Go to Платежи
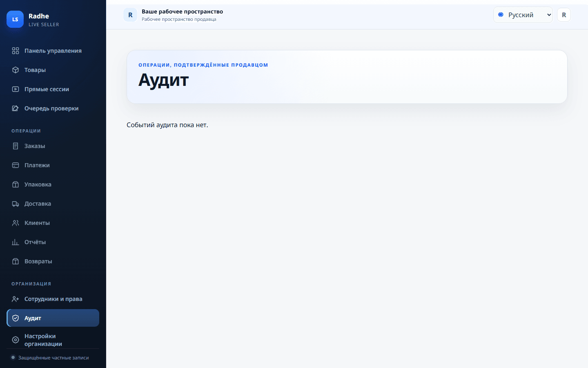Viewport: 588px width, 368px height. (53, 165)
